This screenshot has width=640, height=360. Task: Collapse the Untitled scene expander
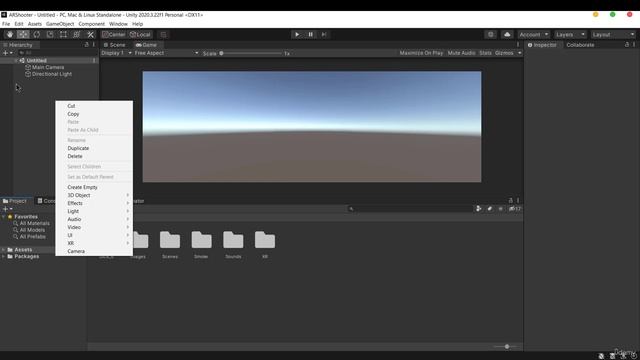point(16,60)
